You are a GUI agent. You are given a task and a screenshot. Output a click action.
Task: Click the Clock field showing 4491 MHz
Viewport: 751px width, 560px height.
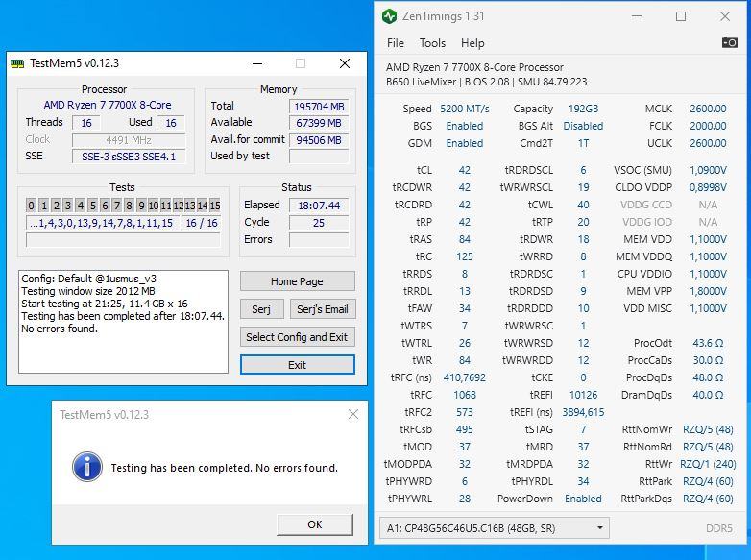click(x=129, y=140)
